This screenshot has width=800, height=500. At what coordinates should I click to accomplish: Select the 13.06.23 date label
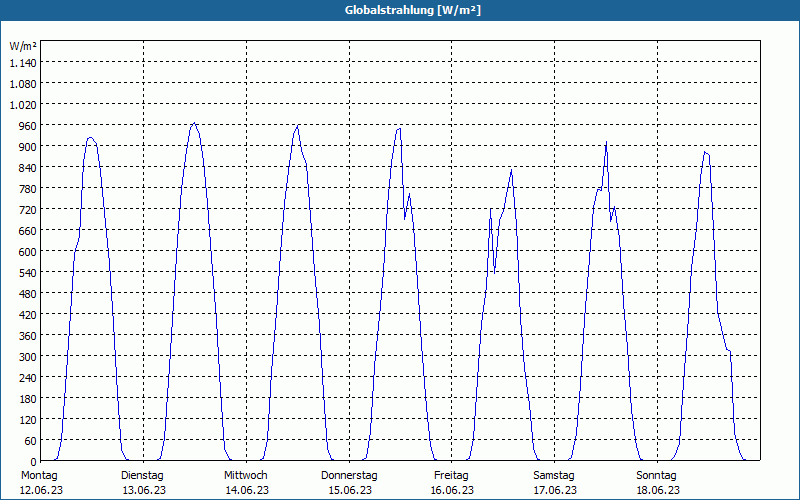point(144,490)
